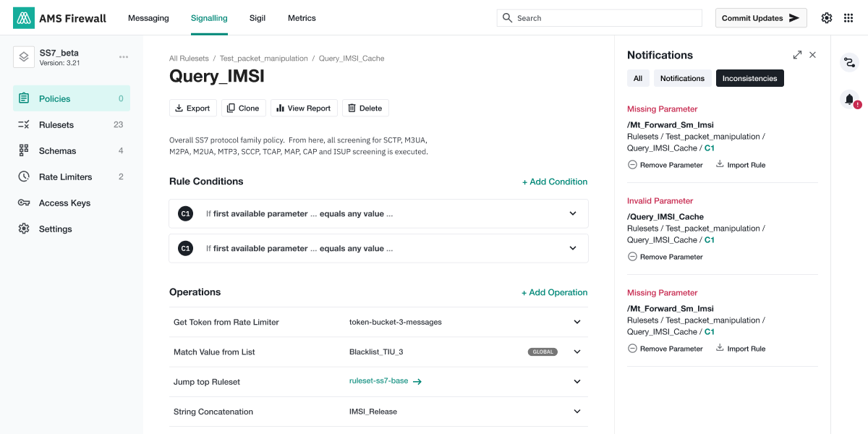Open Schemas in the sidebar
Image resolution: width=868 pixels, height=434 pixels.
tap(72, 150)
